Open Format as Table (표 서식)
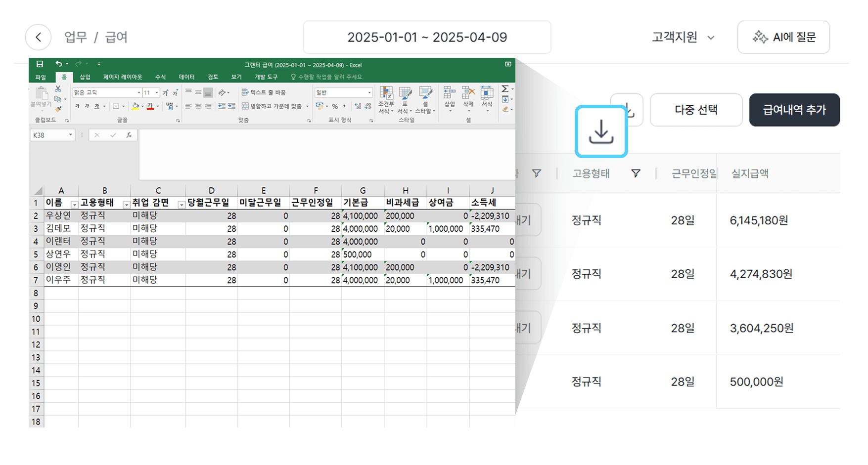Viewport: 868px width, 465px height. 405,100
